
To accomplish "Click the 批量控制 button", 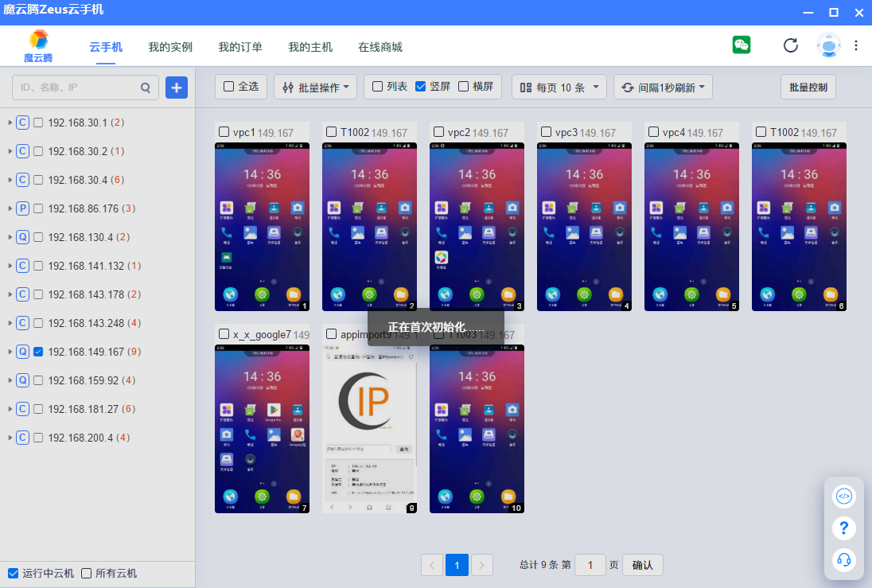I will pyautogui.click(x=808, y=88).
